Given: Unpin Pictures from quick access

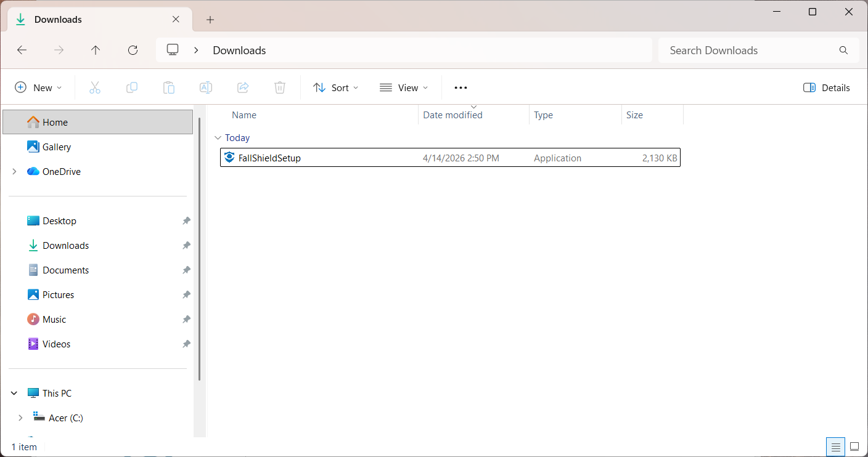Looking at the screenshot, I should (x=186, y=294).
